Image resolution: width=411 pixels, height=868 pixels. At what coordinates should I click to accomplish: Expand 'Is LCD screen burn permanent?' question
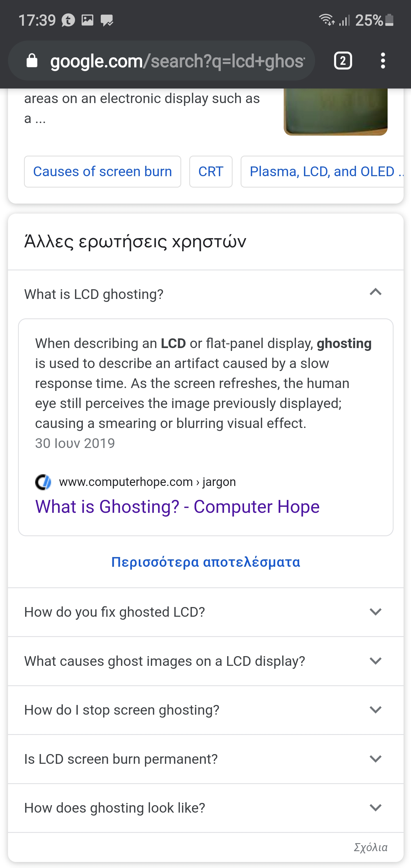tap(205, 759)
